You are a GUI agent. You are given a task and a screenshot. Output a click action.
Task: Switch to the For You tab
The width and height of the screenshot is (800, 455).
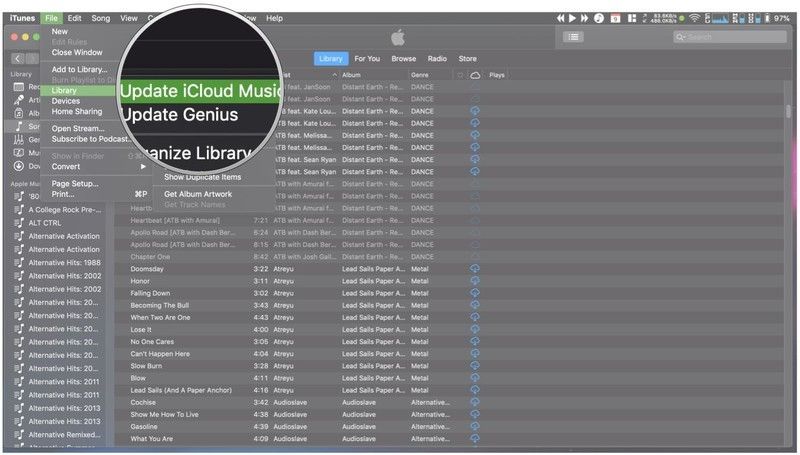(367, 59)
